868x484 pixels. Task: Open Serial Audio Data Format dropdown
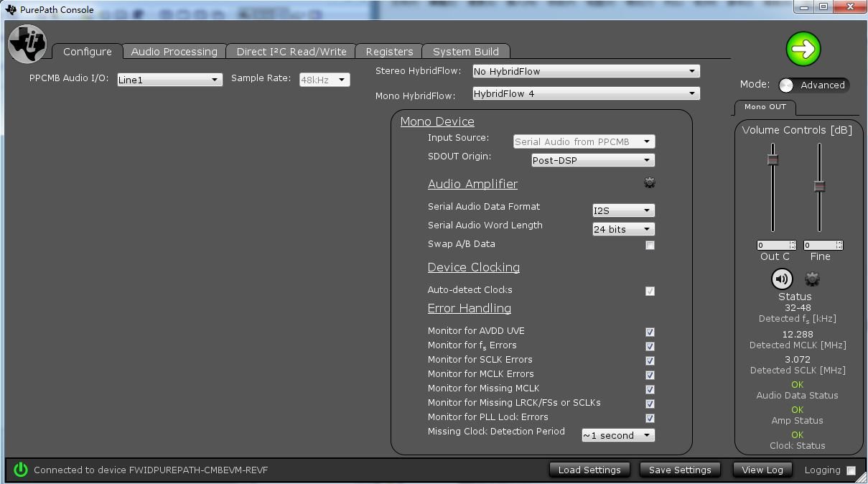(x=623, y=210)
